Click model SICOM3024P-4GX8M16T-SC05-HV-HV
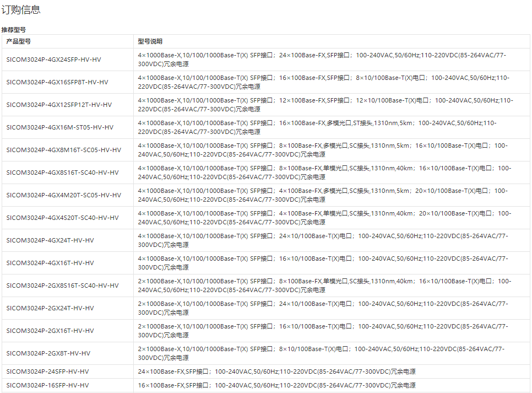The height and width of the screenshot is (393, 532). tap(64, 150)
